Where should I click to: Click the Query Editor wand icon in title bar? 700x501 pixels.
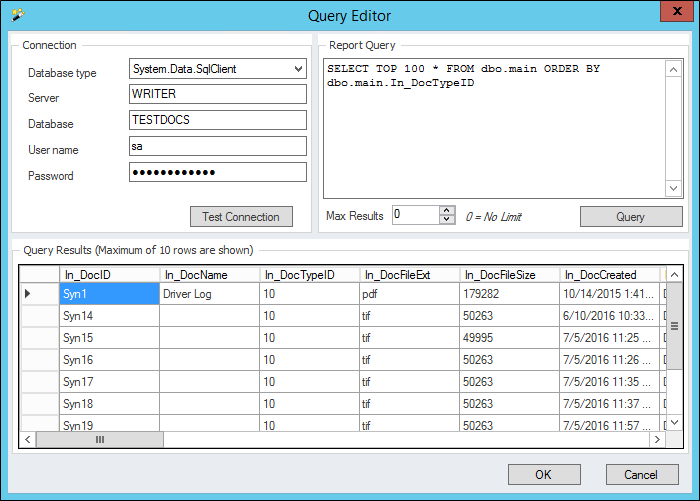click(x=18, y=15)
